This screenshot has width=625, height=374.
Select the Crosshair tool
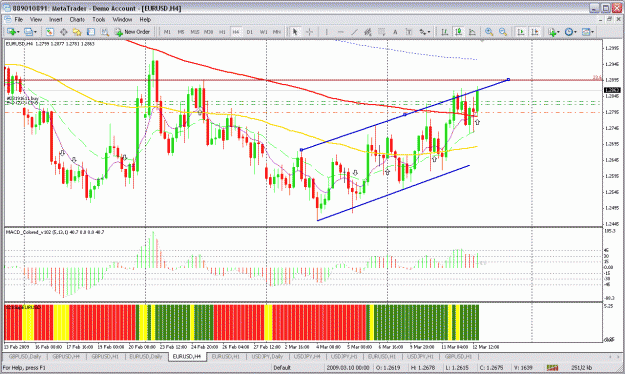tap(309, 32)
